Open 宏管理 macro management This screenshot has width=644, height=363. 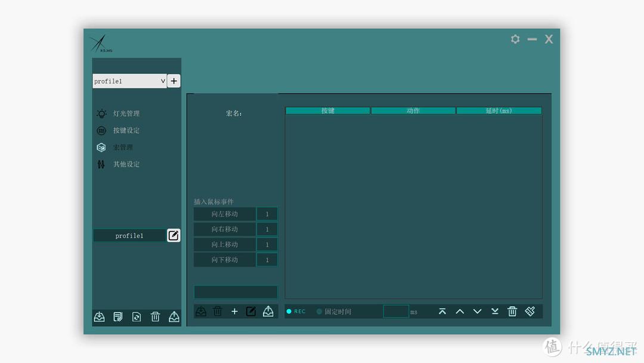(123, 147)
